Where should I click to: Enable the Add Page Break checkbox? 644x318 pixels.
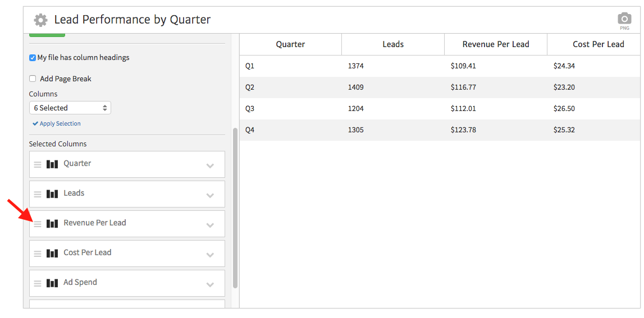(x=33, y=79)
